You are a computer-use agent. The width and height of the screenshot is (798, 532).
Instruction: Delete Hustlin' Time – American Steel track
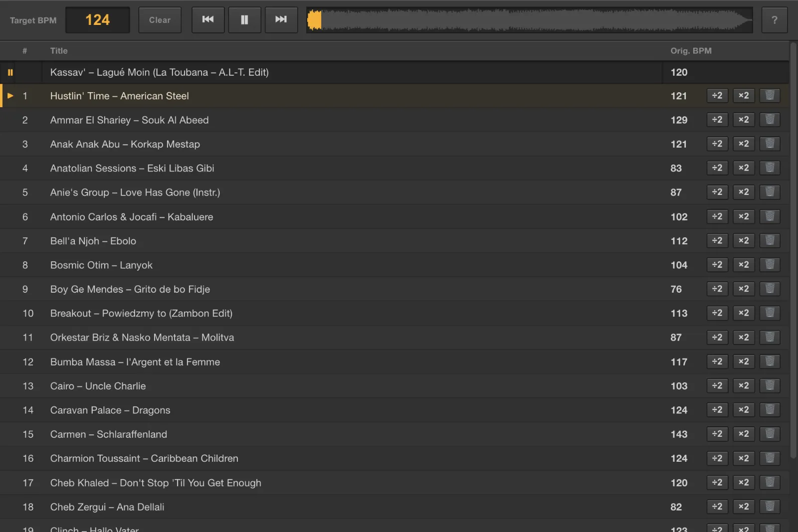[770, 96]
